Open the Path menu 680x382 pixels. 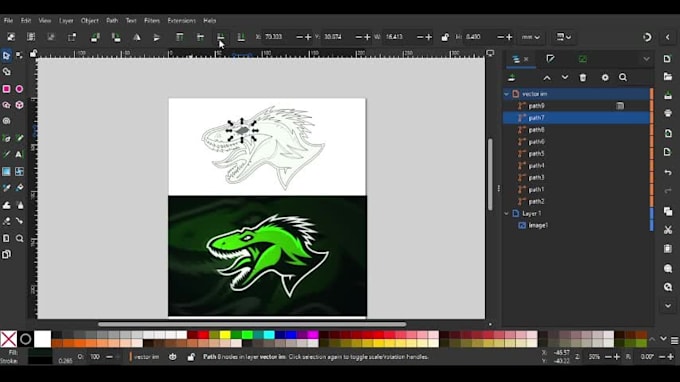(x=112, y=20)
